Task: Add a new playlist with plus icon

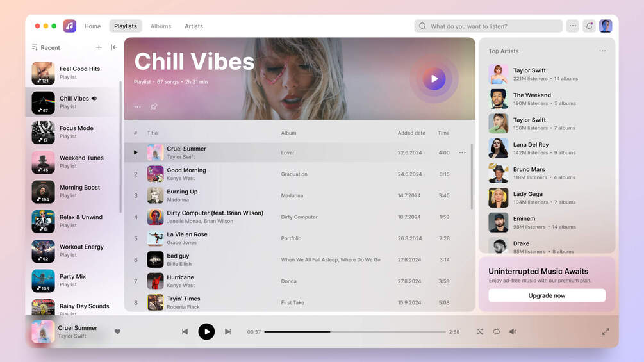Action: click(99, 47)
